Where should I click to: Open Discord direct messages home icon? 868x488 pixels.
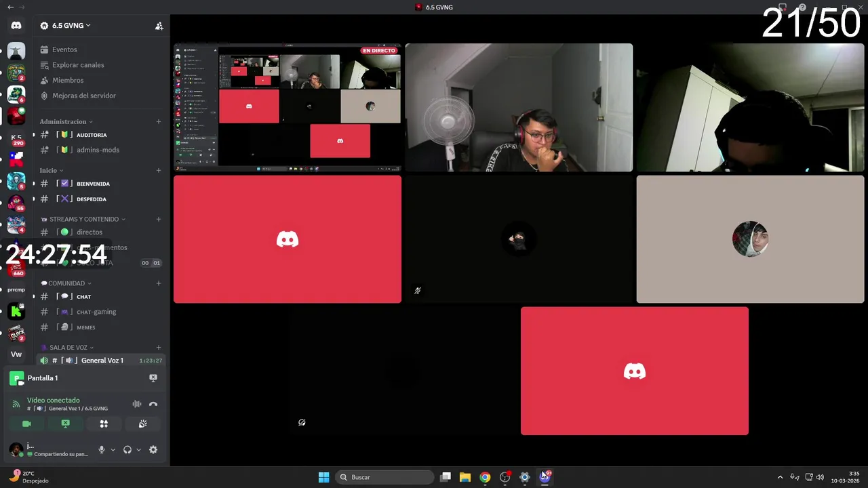(16, 26)
